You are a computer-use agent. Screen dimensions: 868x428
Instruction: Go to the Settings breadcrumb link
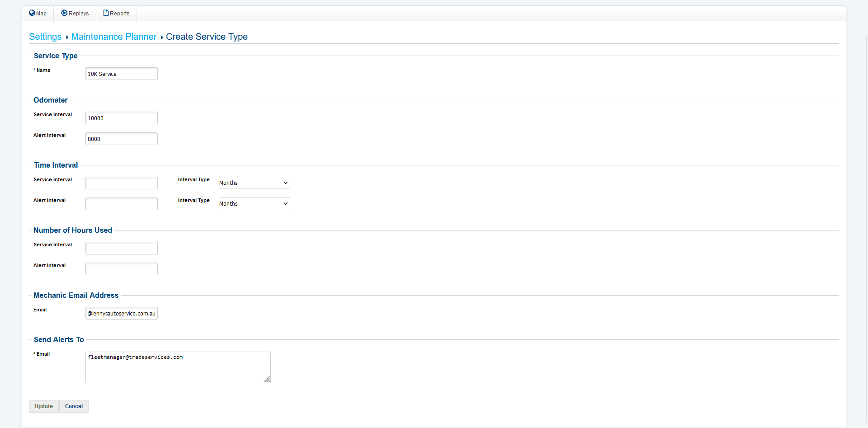(x=45, y=37)
